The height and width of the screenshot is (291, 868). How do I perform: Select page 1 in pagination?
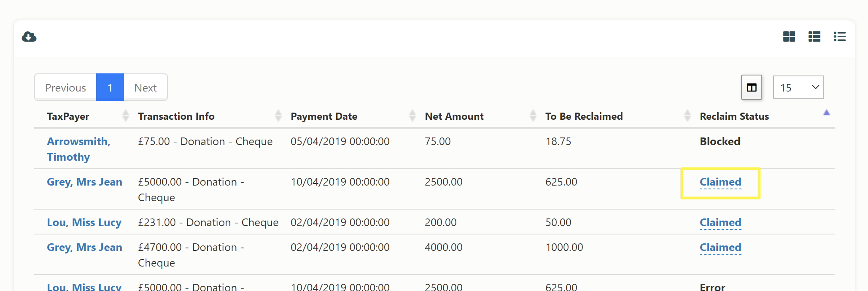click(x=110, y=87)
